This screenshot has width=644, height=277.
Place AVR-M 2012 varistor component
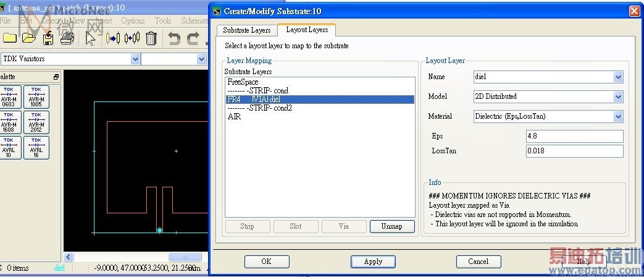click(x=36, y=122)
